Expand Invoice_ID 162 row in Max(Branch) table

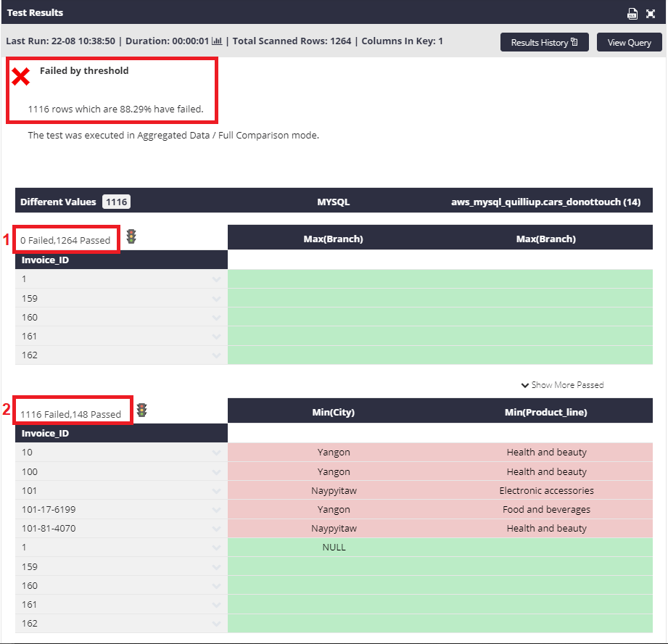click(x=216, y=355)
